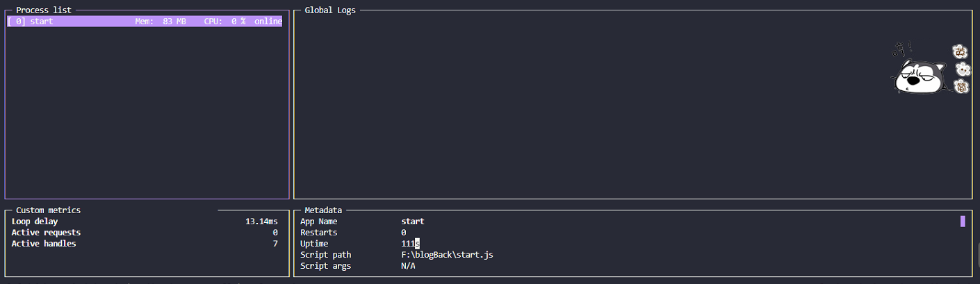The image size is (980, 284).
Task: Click the Script args metadata entry
Action: pos(325,266)
